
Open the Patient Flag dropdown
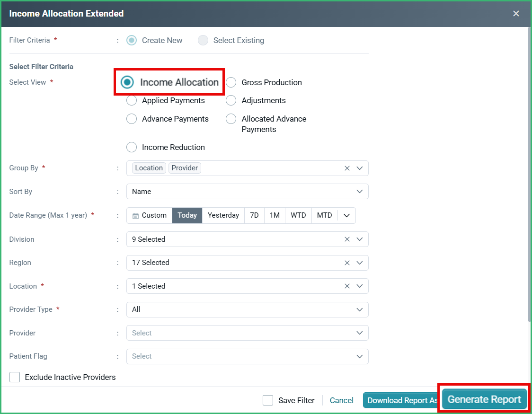click(x=248, y=356)
